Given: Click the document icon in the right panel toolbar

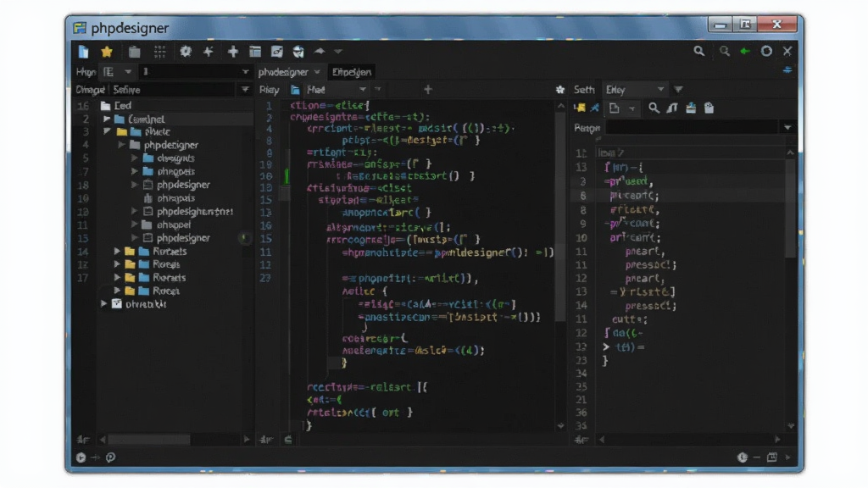Looking at the screenshot, I should pyautogui.click(x=614, y=108).
